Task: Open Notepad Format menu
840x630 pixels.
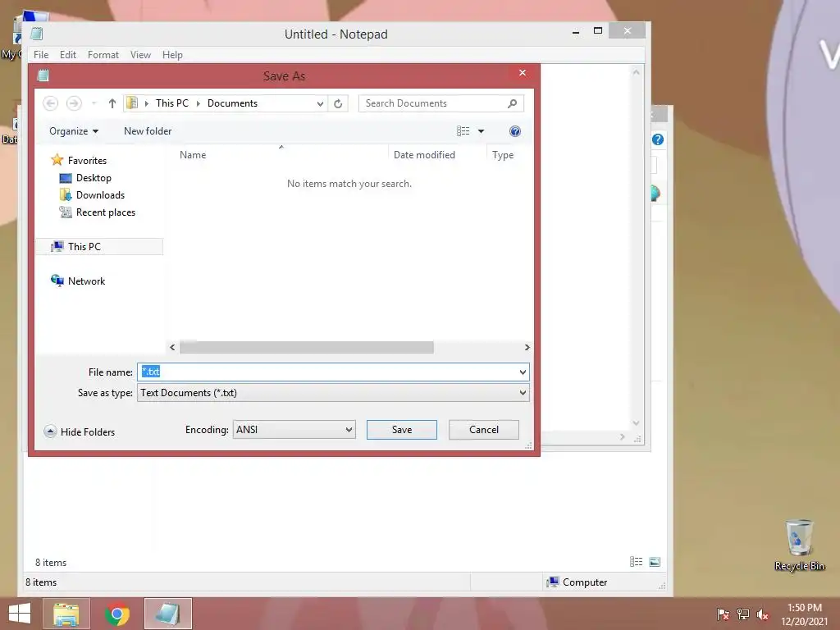Action: [103, 55]
